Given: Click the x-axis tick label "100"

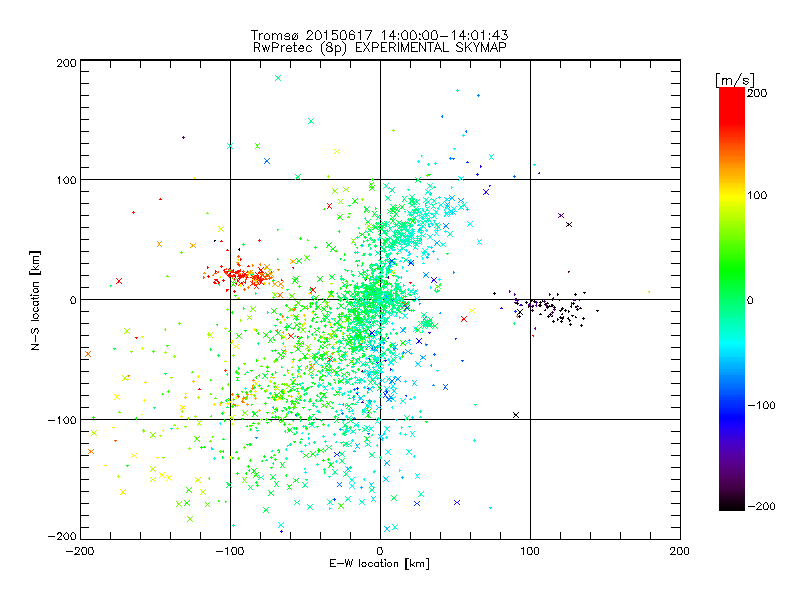Looking at the screenshot, I should click(x=530, y=551).
